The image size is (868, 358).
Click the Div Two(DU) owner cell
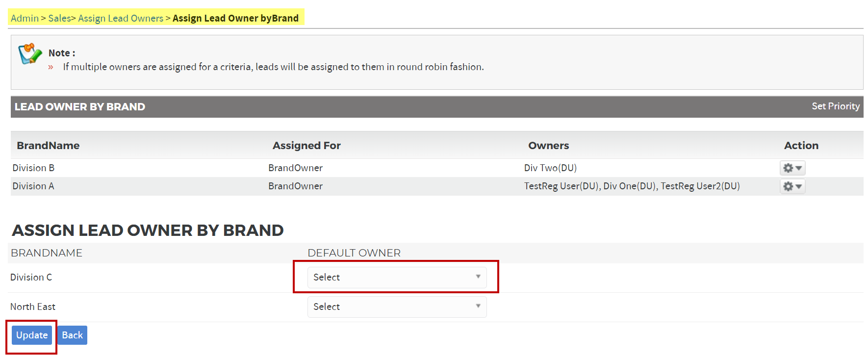pos(550,168)
